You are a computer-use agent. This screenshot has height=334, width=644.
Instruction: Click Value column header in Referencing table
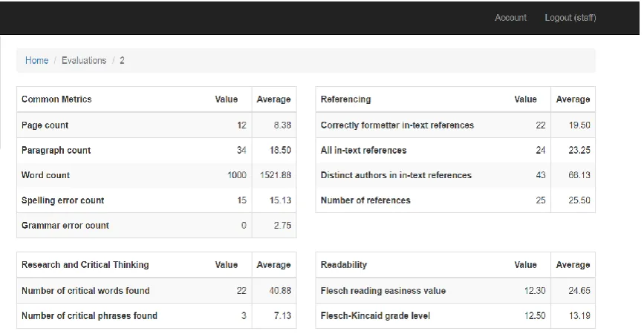(x=525, y=99)
